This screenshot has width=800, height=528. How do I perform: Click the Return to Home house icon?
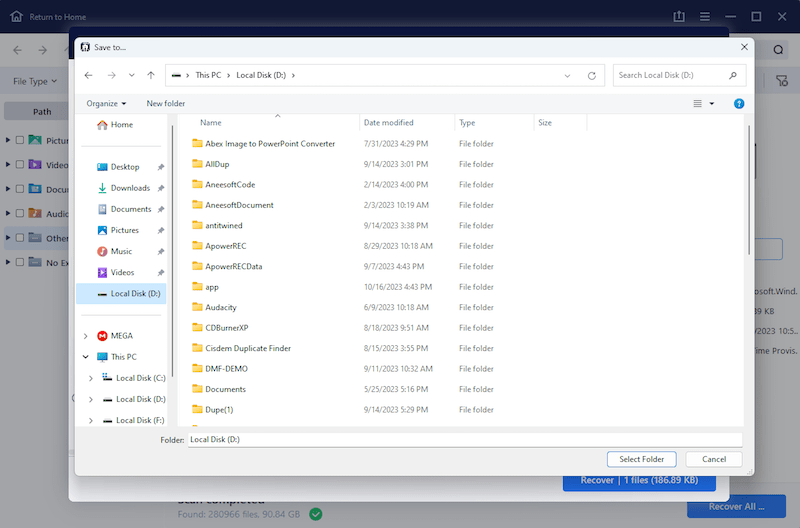click(x=16, y=16)
